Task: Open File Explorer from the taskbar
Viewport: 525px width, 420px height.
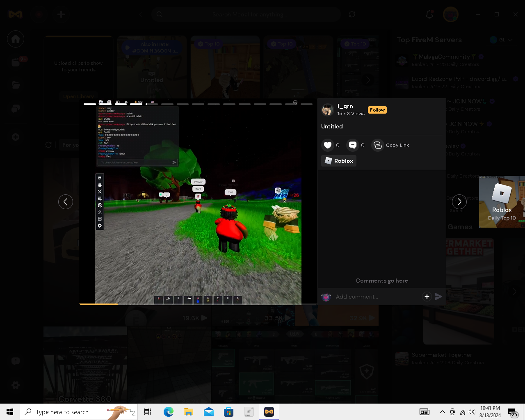Action: point(188,412)
